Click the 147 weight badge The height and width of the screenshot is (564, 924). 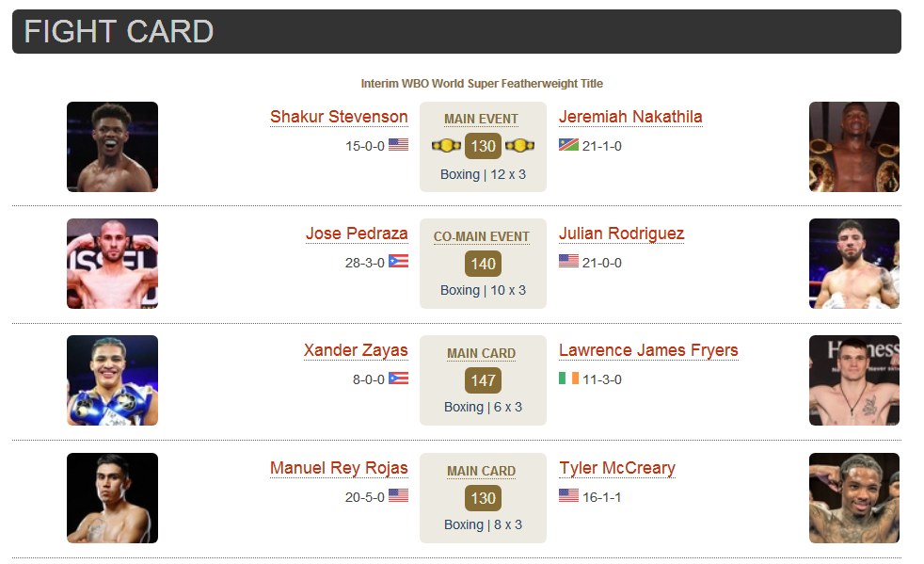[x=484, y=380]
